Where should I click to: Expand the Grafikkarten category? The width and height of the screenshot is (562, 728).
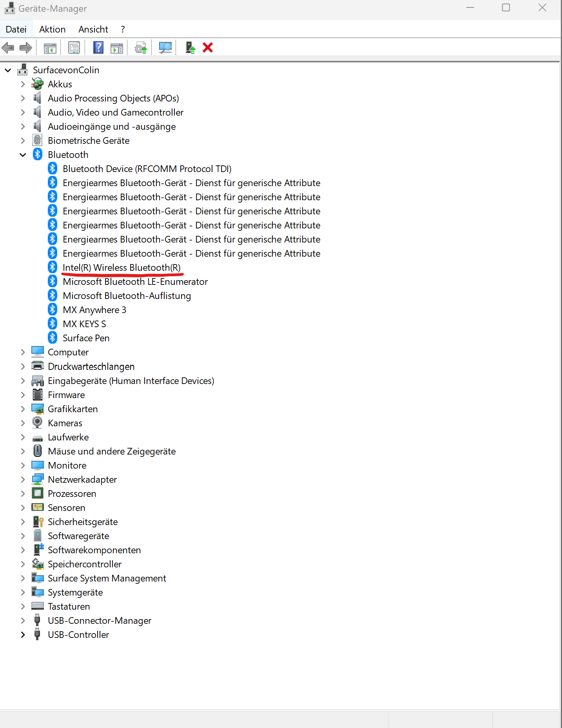point(23,409)
